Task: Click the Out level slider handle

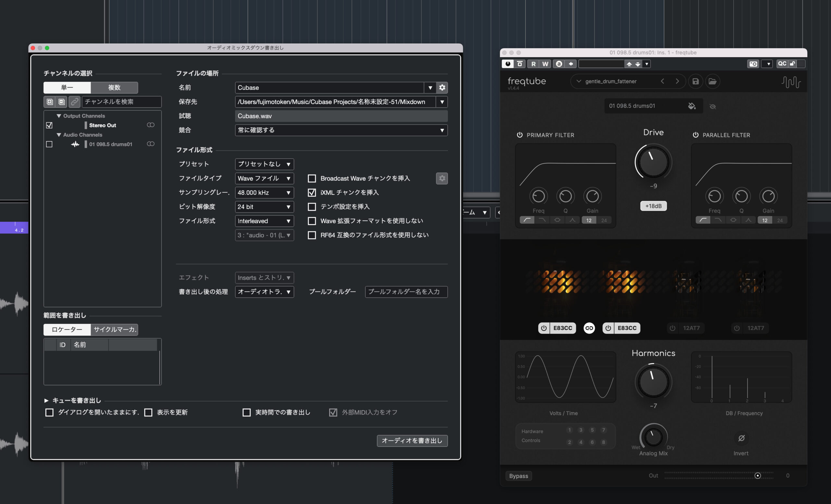Action: point(758,476)
